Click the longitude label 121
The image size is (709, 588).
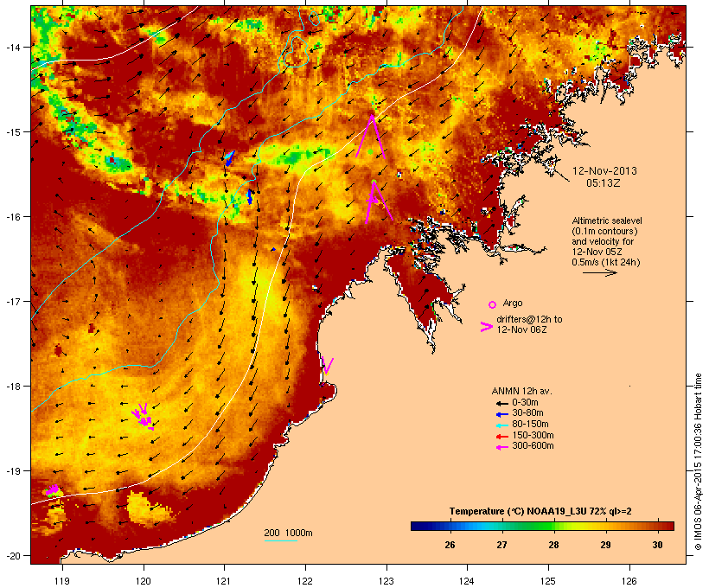[x=224, y=581]
